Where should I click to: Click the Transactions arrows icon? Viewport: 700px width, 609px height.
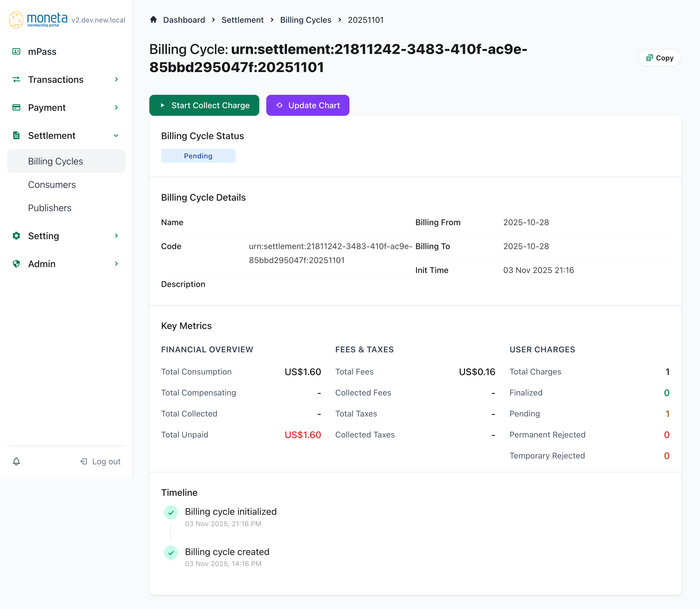point(16,80)
